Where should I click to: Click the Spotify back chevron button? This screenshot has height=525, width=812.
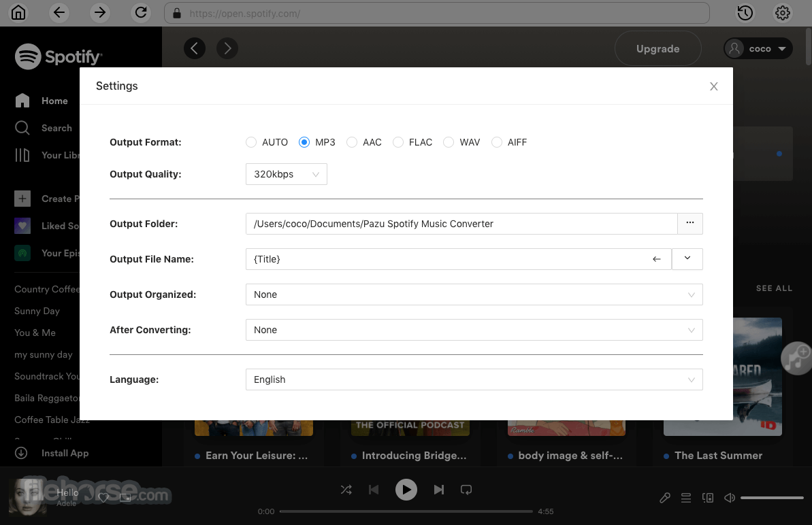[195, 48]
